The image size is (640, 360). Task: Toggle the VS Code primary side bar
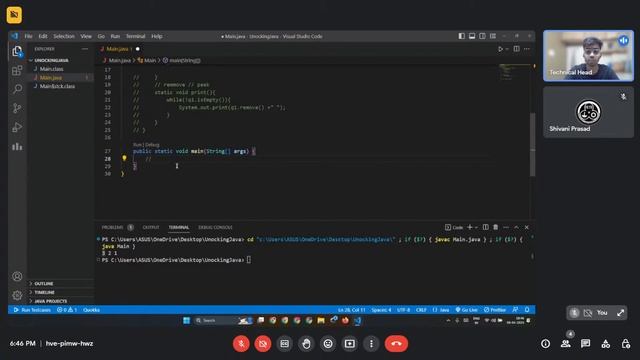point(461,36)
